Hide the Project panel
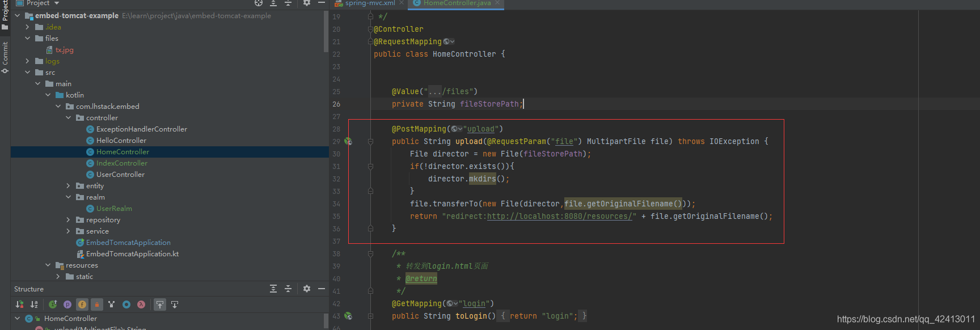The height and width of the screenshot is (330, 980). tap(322, 3)
